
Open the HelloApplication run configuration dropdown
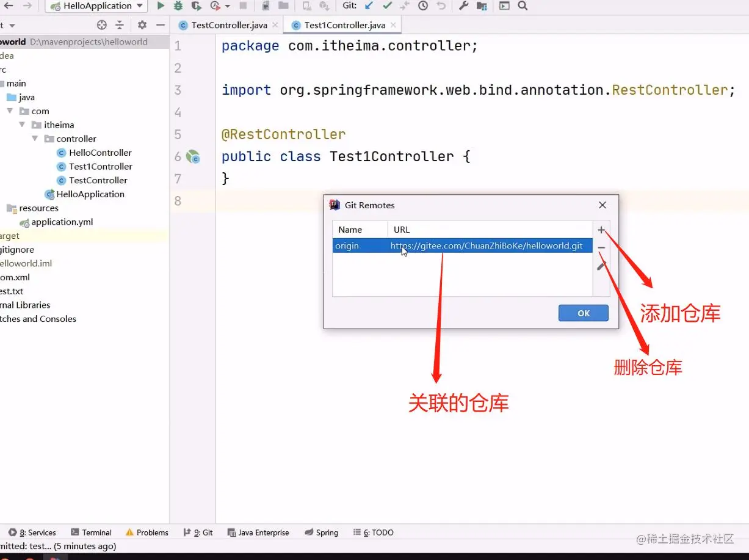click(96, 5)
